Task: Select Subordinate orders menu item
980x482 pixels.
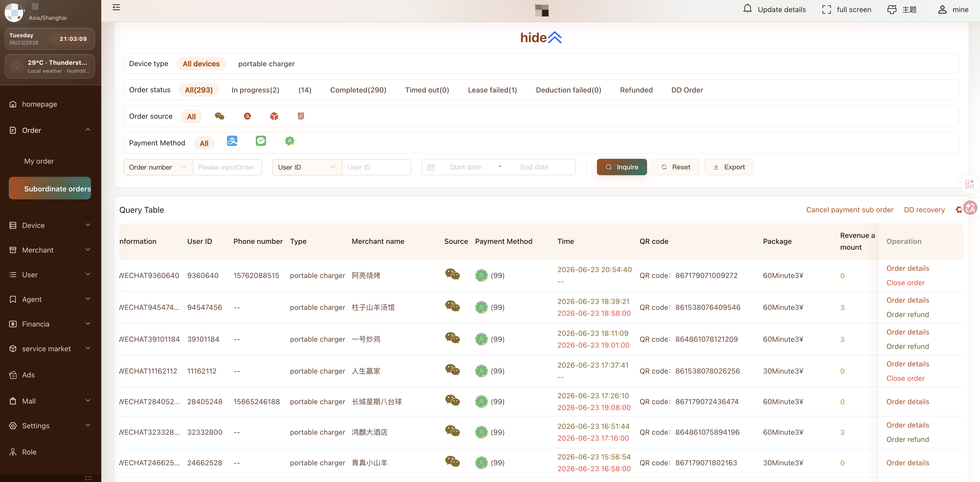Action: click(50, 188)
